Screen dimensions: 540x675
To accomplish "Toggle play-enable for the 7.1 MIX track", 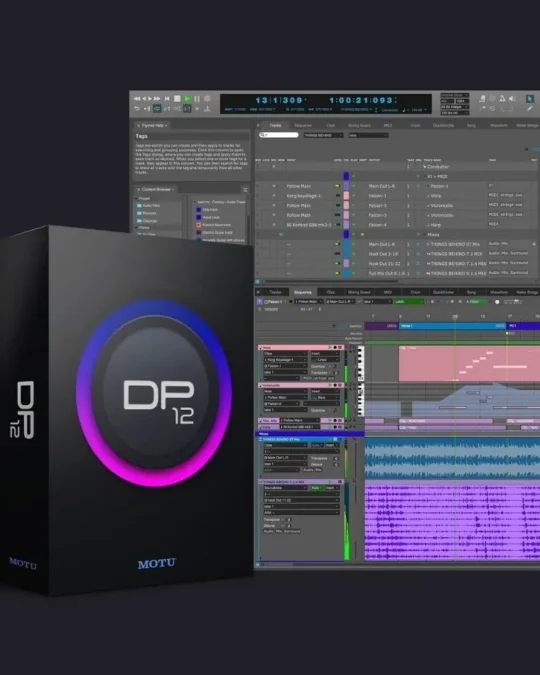I will (354, 254).
